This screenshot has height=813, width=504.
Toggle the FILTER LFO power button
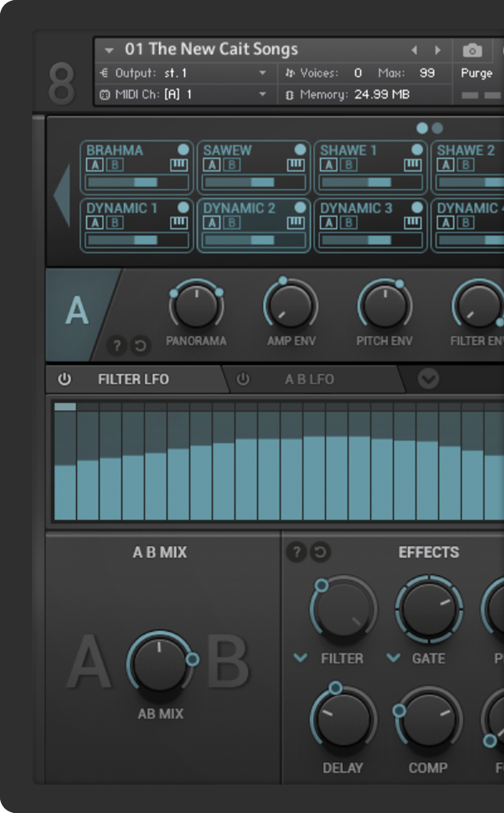tap(65, 379)
